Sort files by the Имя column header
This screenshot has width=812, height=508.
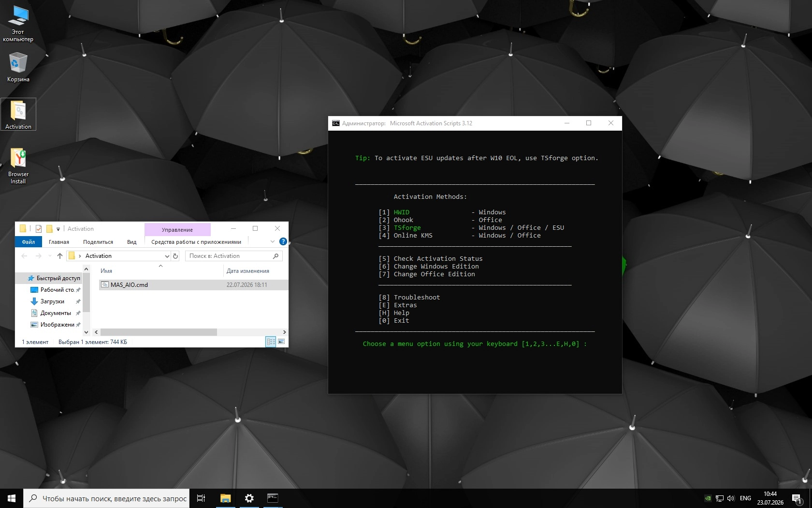(x=106, y=271)
